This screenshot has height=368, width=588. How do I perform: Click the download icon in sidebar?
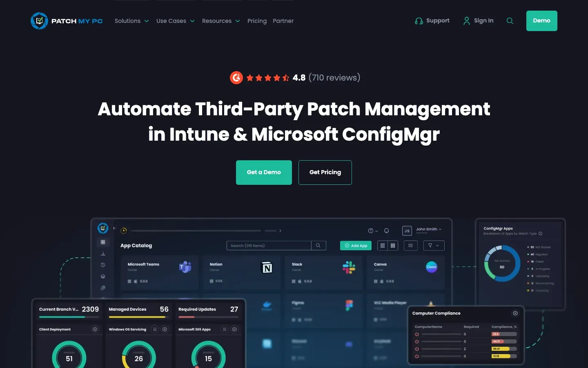click(103, 254)
